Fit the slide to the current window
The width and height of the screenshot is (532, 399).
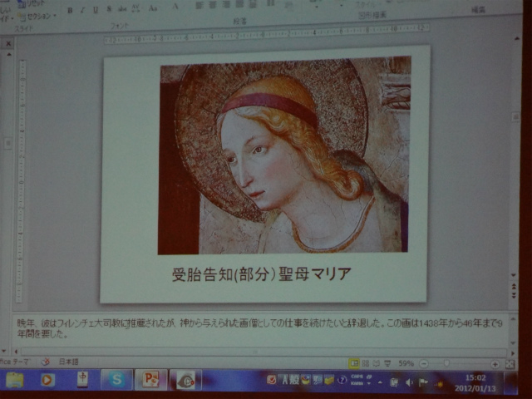(510, 364)
